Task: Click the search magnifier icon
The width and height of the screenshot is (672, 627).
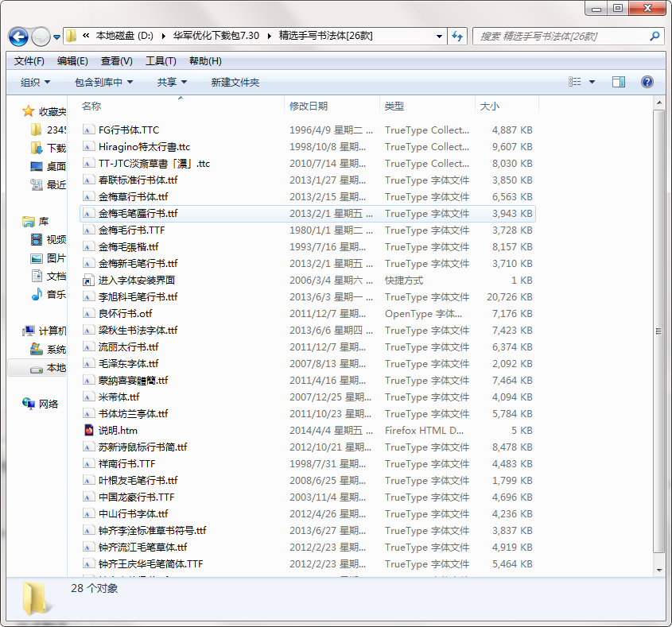Action: [655, 36]
